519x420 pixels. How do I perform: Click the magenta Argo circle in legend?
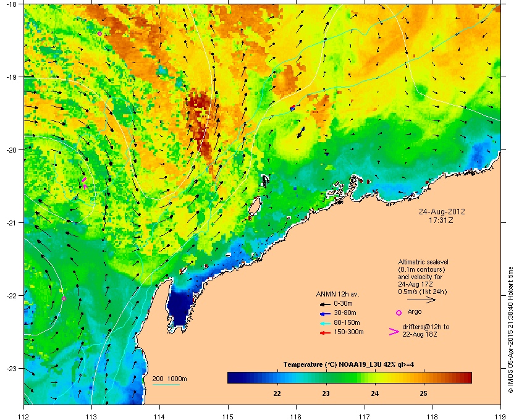click(x=399, y=313)
